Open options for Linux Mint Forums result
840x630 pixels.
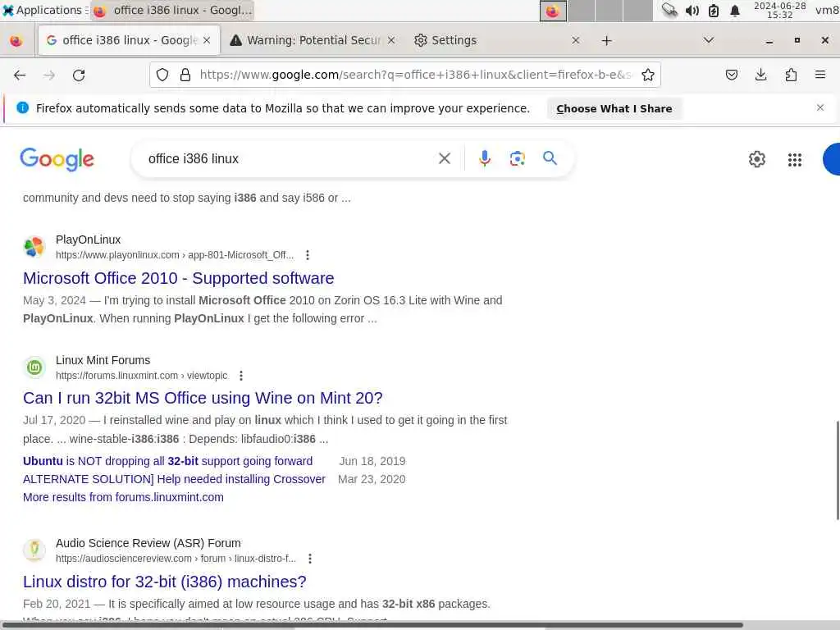coord(241,376)
